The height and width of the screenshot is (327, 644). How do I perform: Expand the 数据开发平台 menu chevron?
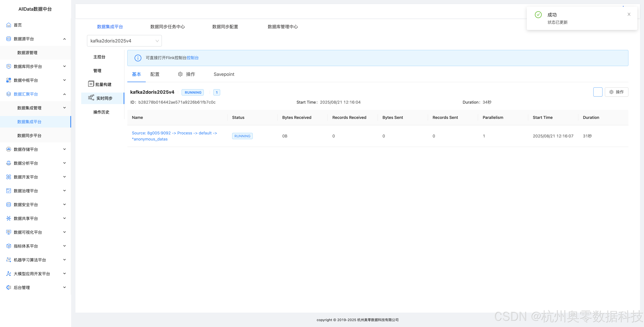65,177
